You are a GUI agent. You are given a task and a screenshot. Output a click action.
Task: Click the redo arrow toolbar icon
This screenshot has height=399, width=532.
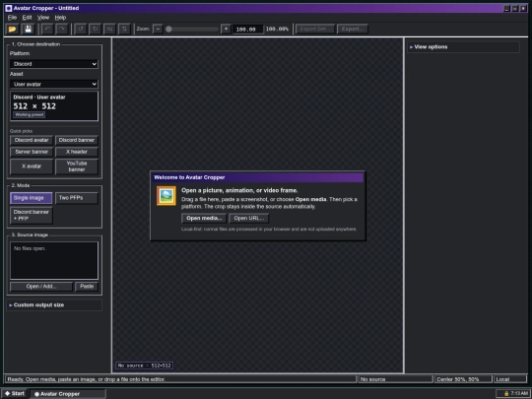pyautogui.click(x=62, y=30)
